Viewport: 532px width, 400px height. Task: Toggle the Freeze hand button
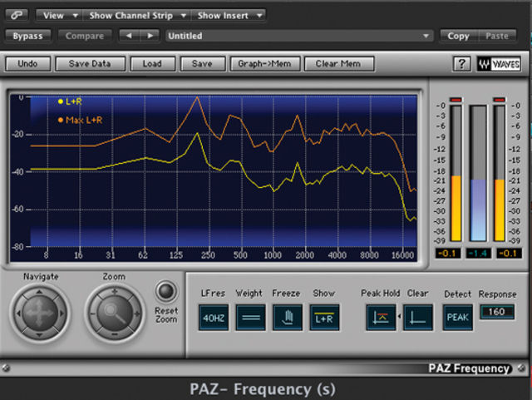click(x=288, y=318)
